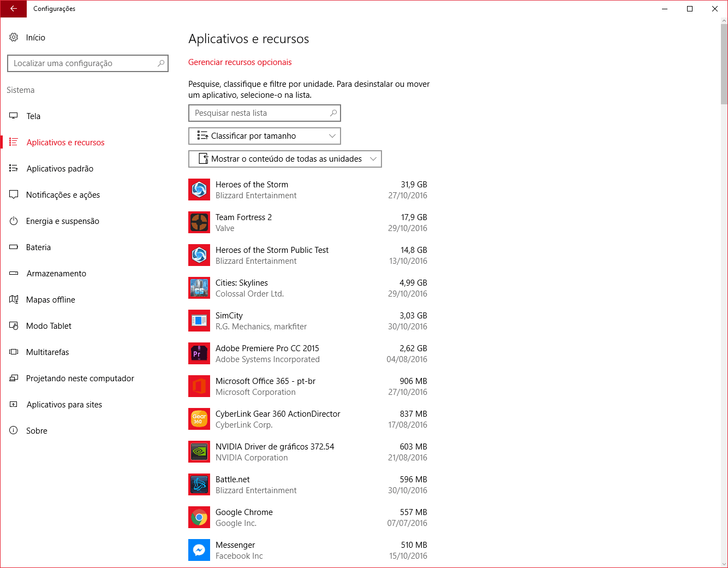This screenshot has height=568, width=728.
Task: Click the Armazenamento drive icon
Action: 14,273
